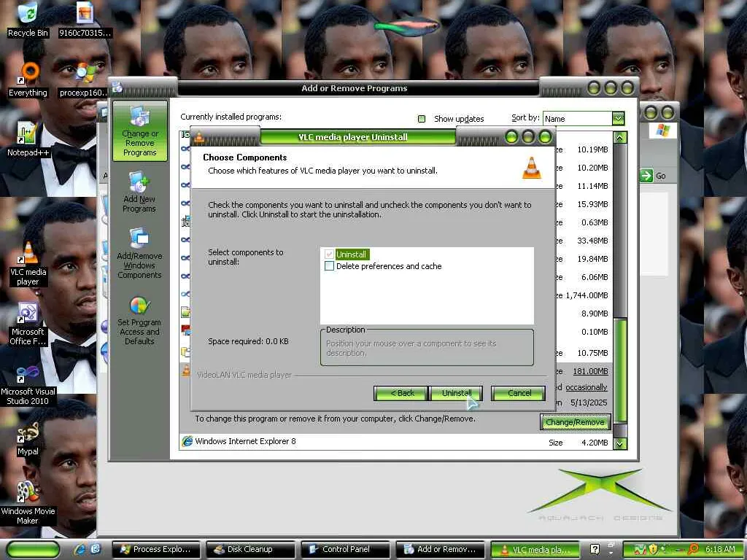Launch Microsoft Visual Studio 2010 shortcut

pos(28,384)
